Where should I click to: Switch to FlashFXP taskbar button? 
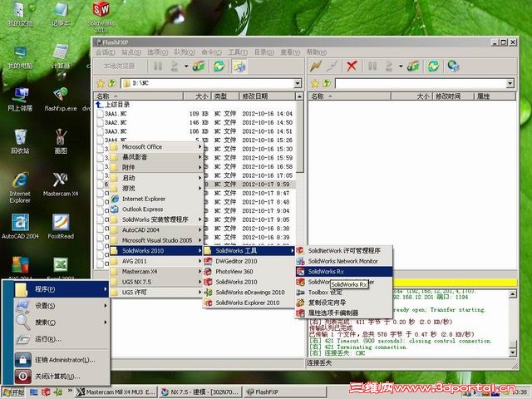point(285,392)
